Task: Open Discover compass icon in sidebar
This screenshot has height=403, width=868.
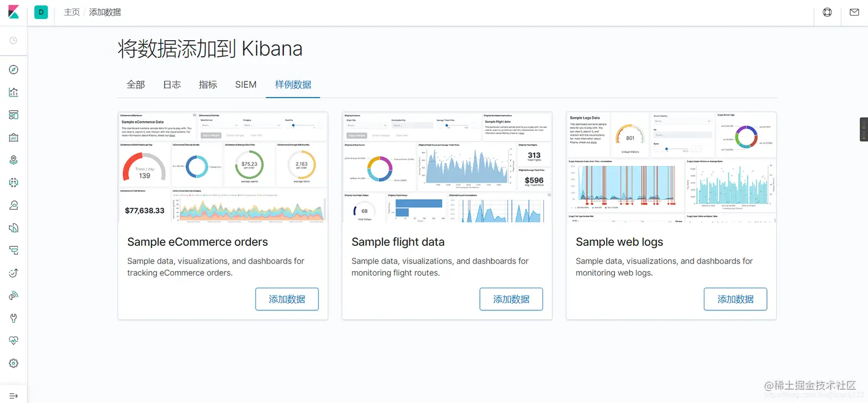Action: coord(14,69)
